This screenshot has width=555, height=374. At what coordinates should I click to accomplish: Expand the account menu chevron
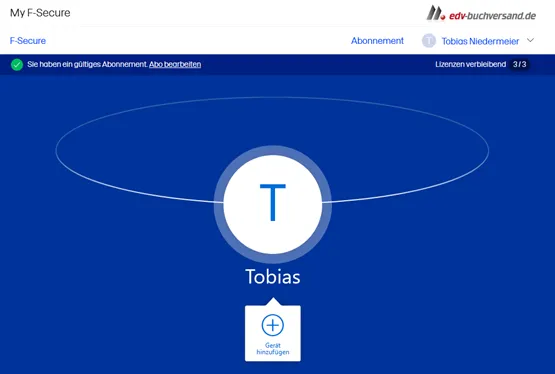530,40
